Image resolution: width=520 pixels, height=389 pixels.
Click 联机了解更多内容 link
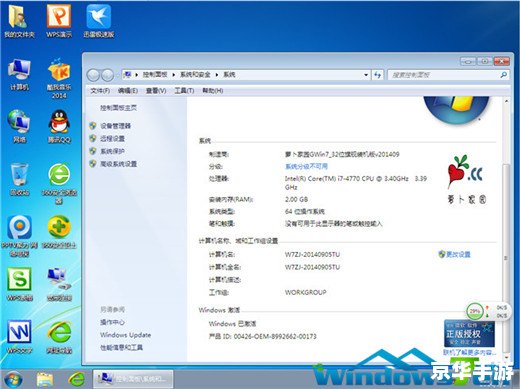[470, 352]
